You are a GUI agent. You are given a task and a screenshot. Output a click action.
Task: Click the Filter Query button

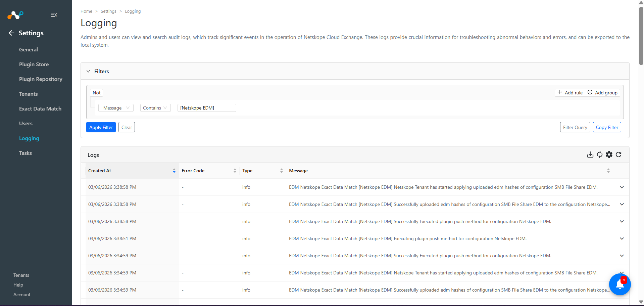pyautogui.click(x=575, y=127)
